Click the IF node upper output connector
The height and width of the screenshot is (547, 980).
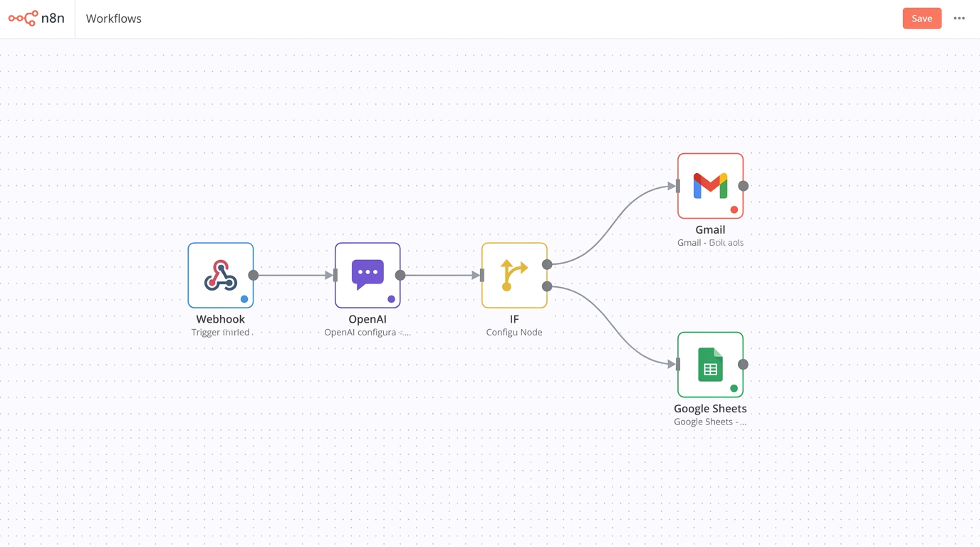547,264
